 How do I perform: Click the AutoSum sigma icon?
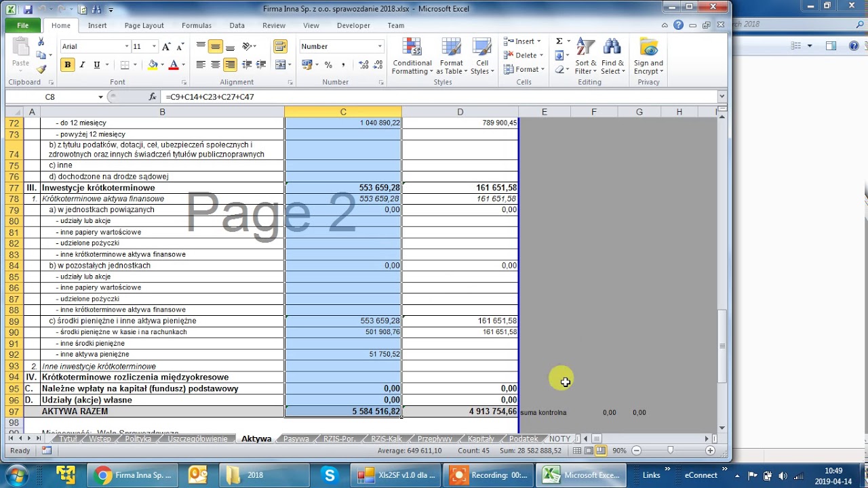click(x=559, y=41)
